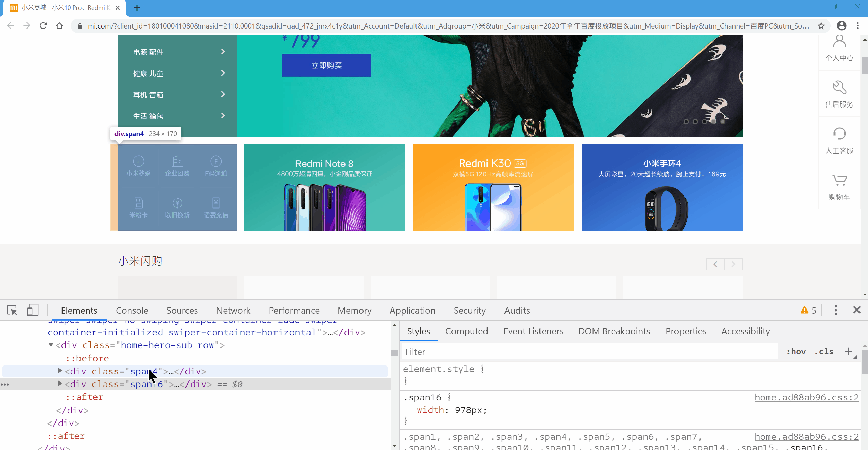This screenshot has width=868, height=450.
Task: Open 小米手环4 promo banner
Action: pyautogui.click(x=662, y=187)
